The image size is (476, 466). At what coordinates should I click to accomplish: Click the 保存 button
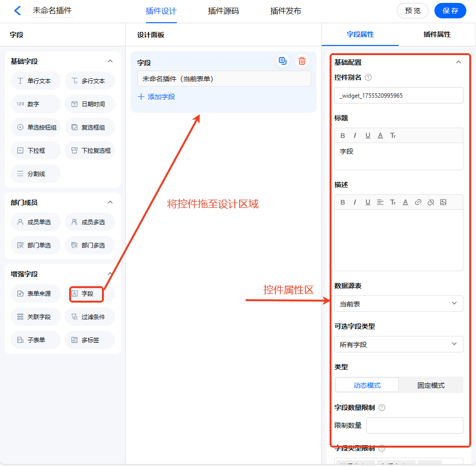point(450,11)
